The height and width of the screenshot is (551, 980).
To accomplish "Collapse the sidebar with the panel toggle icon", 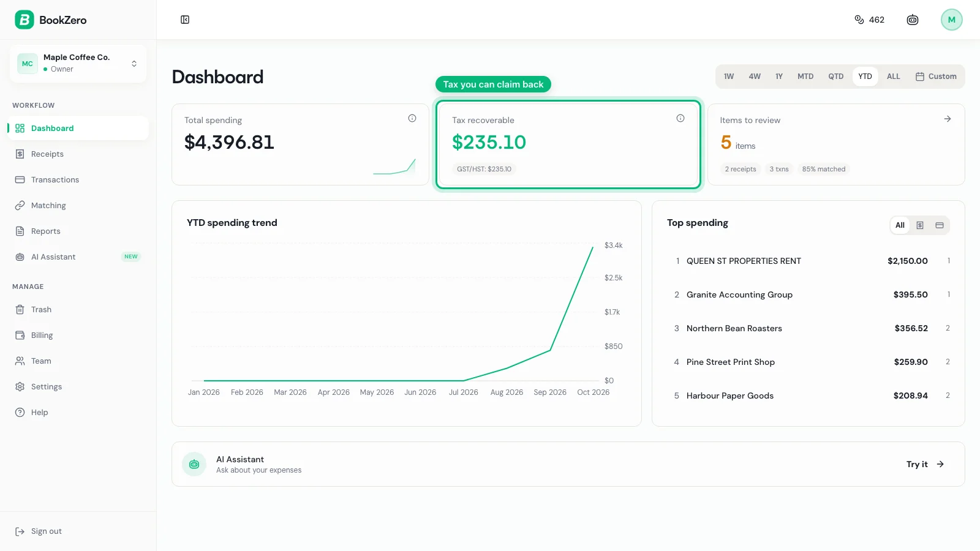I will [x=185, y=20].
